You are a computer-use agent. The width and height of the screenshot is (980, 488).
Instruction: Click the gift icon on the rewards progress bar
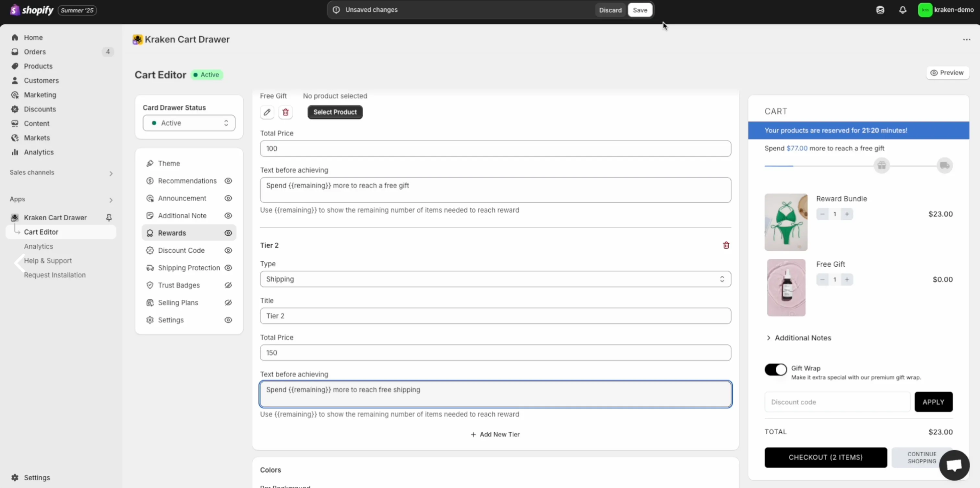point(882,165)
